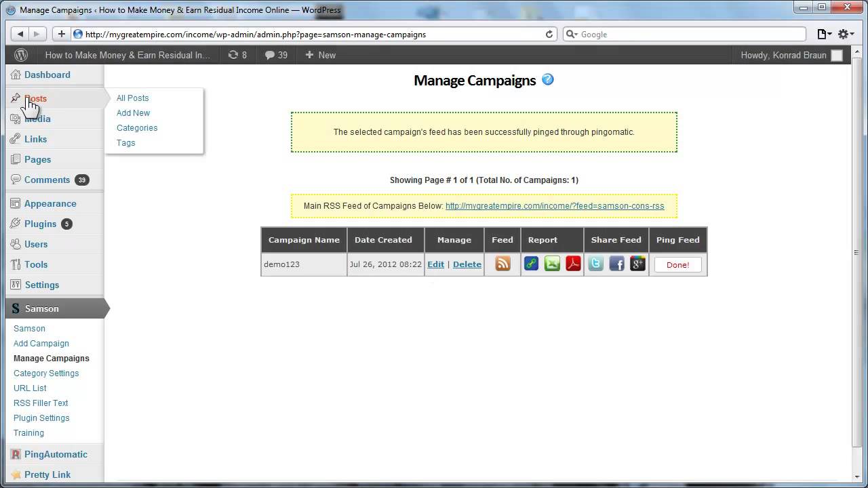The height and width of the screenshot is (488, 868).
Task: Open the site title link in admin bar
Action: (127, 55)
